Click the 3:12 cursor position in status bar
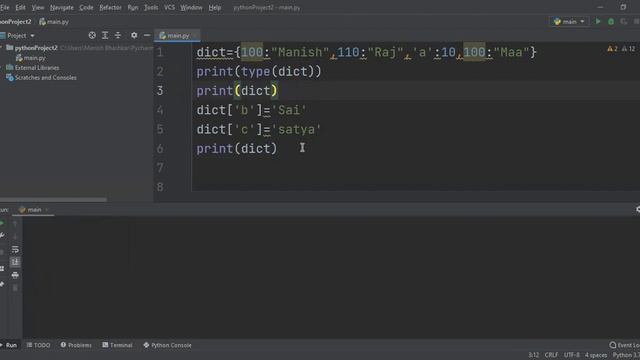The width and height of the screenshot is (640, 360). coord(533,355)
